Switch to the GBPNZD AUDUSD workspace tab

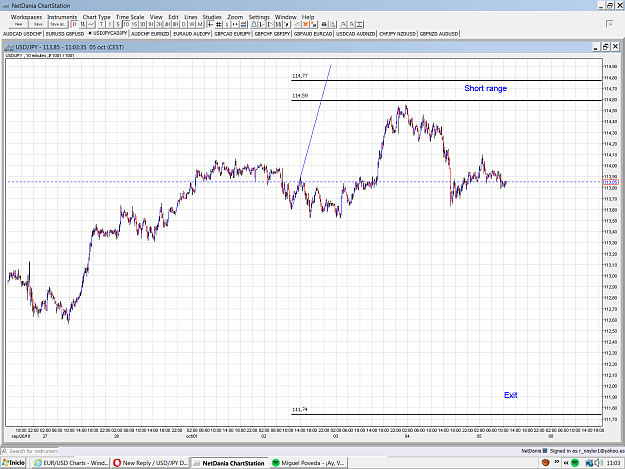tap(439, 34)
